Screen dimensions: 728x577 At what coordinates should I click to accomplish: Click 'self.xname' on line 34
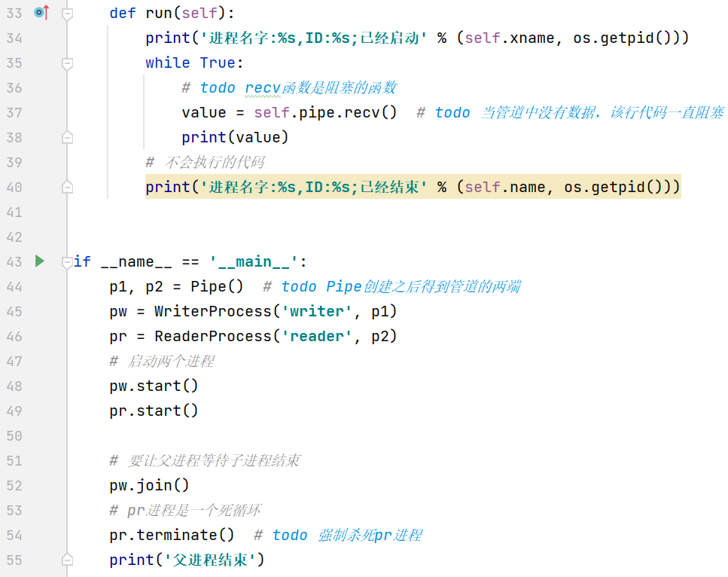510,38
